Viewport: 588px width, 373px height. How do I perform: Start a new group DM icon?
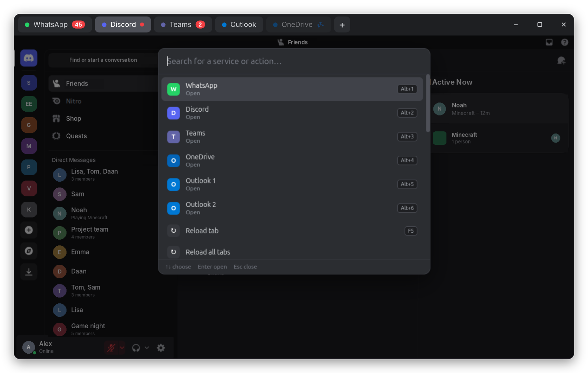coord(561,61)
